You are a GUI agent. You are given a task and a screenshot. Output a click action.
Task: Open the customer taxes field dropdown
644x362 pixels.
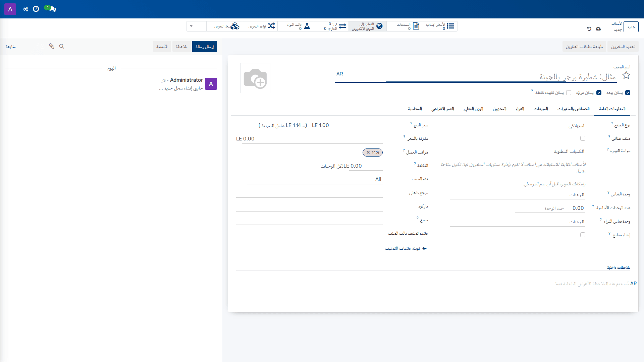(x=309, y=153)
